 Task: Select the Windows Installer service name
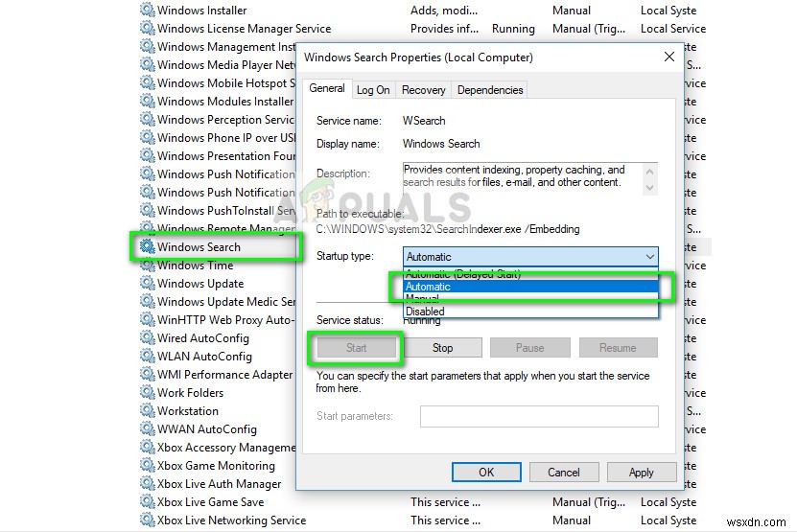(x=201, y=11)
